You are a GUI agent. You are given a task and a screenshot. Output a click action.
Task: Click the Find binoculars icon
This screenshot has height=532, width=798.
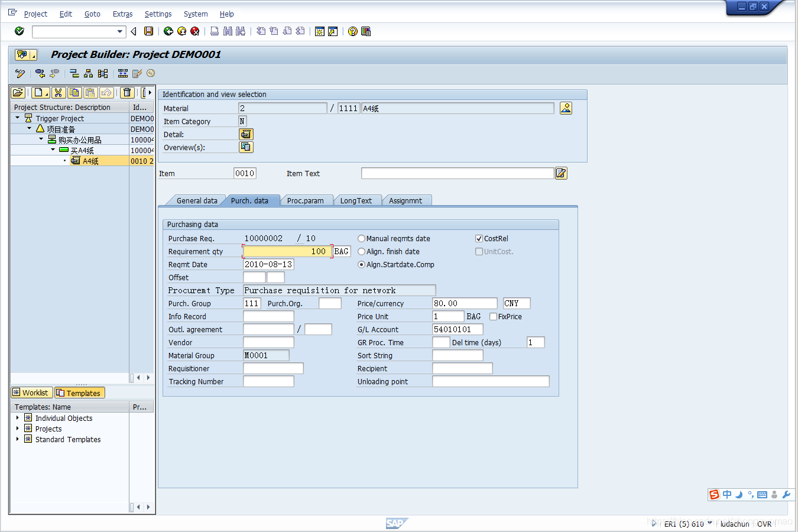point(228,31)
